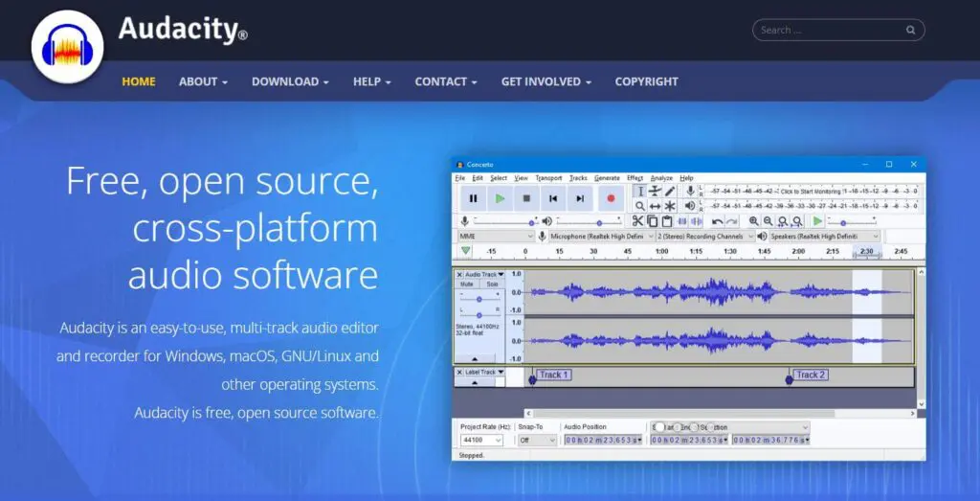This screenshot has width=980, height=501.
Task: Open the Speakers playback device dropdown
Action: [x=824, y=237]
